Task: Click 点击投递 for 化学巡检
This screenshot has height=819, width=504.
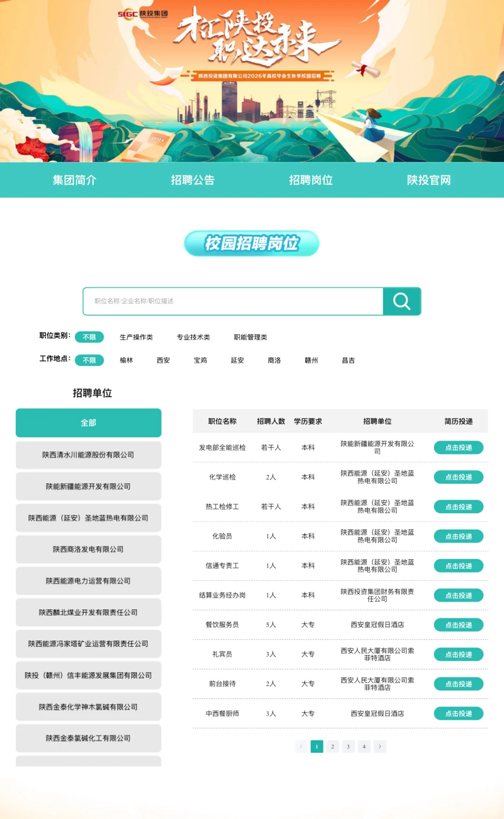Action: click(x=459, y=477)
